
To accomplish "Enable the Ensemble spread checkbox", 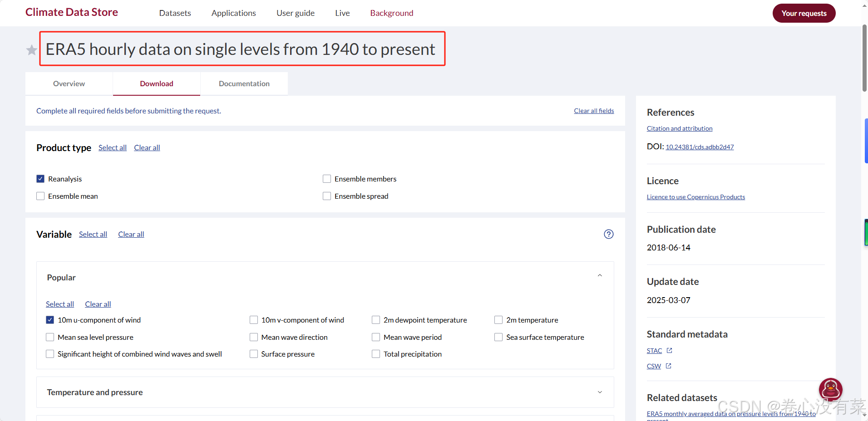I will pyautogui.click(x=327, y=196).
